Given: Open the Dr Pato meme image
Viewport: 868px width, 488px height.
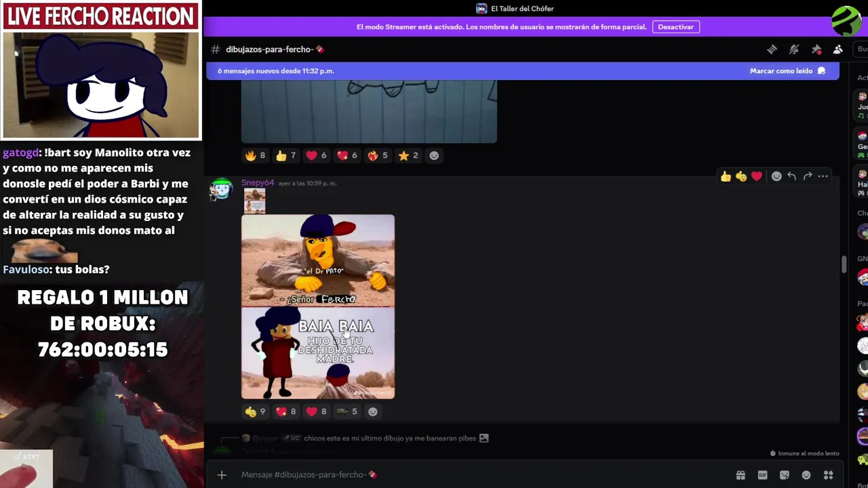Looking at the screenshot, I should pyautogui.click(x=318, y=307).
